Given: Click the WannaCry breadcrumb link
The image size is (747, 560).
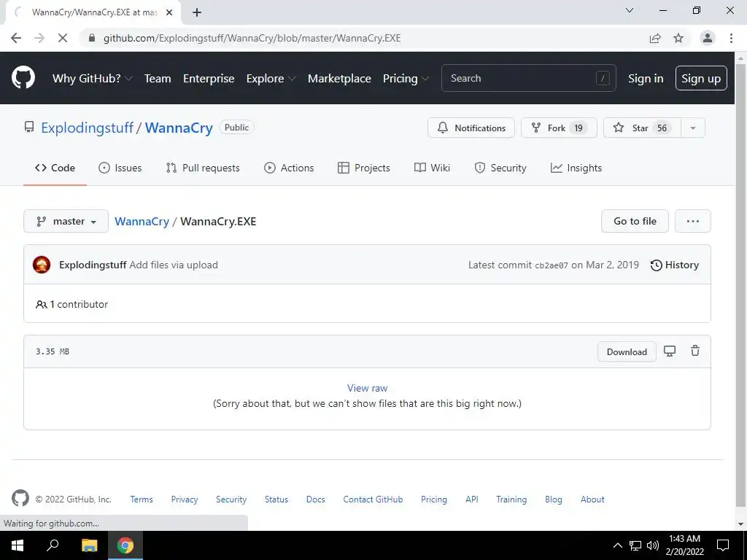Looking at the screenshot, I should [x=142, y=222].
